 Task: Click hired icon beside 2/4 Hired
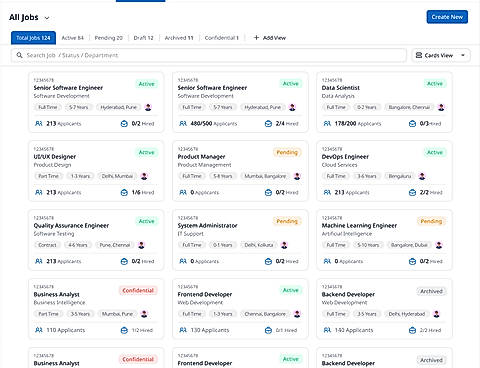(x=268, y=124)
